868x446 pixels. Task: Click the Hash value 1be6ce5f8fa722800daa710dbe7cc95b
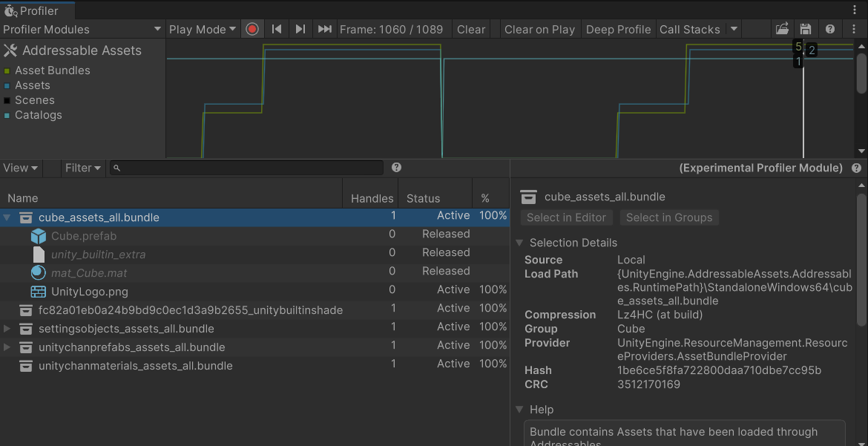coord(719,370)
